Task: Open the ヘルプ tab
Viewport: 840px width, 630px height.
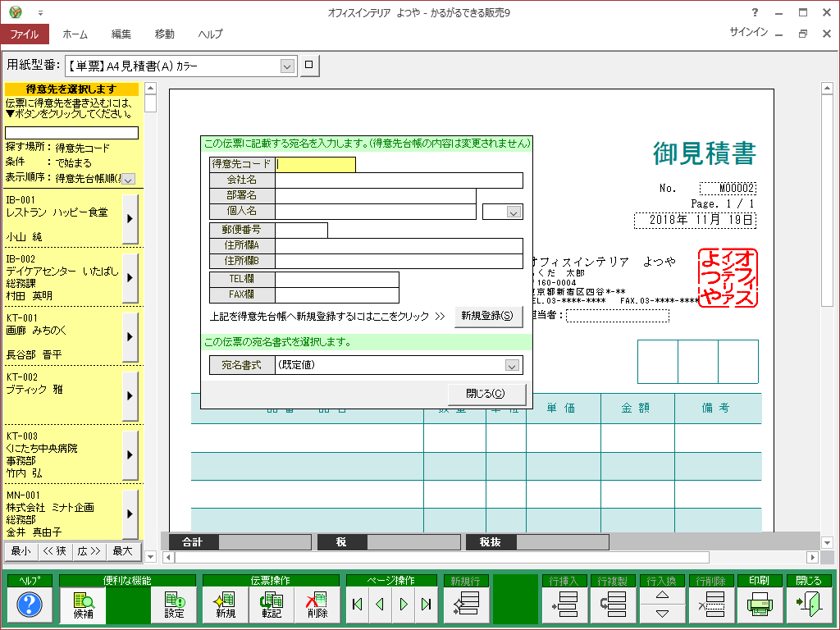Action: [211, 34]
